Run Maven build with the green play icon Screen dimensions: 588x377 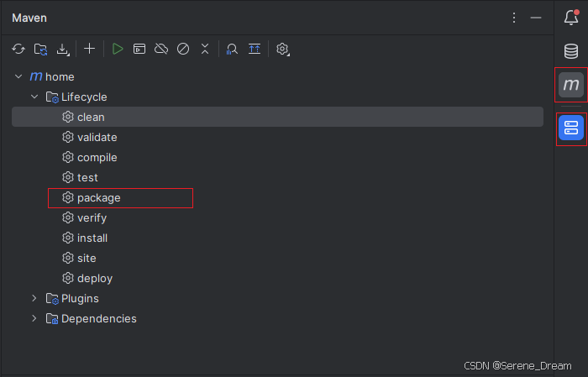click(118, 49)
